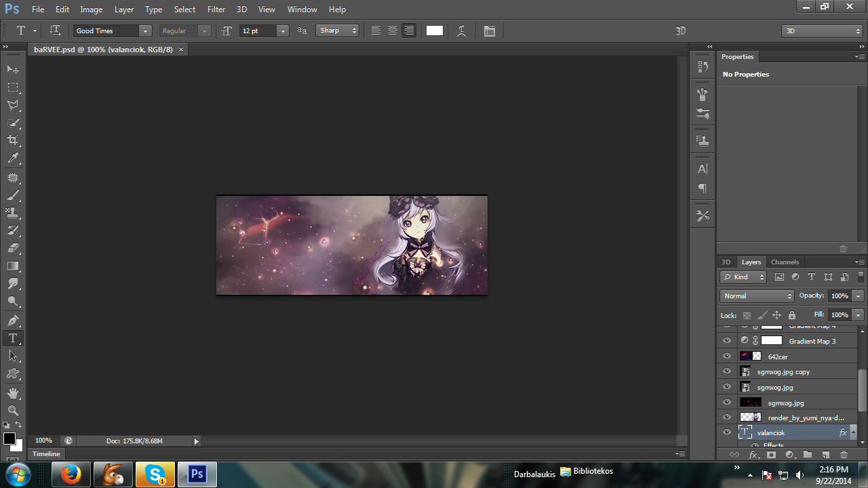Select the Rectangular Marquee tool

(x=13, y=87)
